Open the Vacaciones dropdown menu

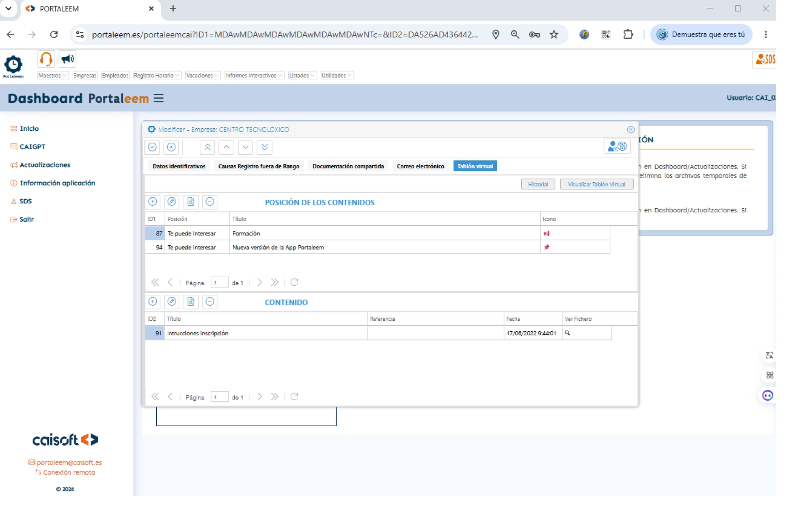point(203,76)
